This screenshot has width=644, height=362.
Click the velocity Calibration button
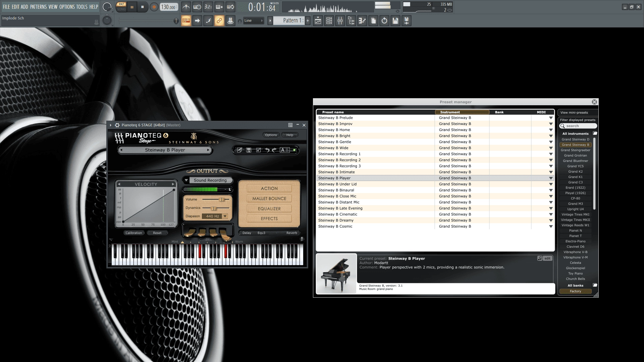[x=134, y=233]
